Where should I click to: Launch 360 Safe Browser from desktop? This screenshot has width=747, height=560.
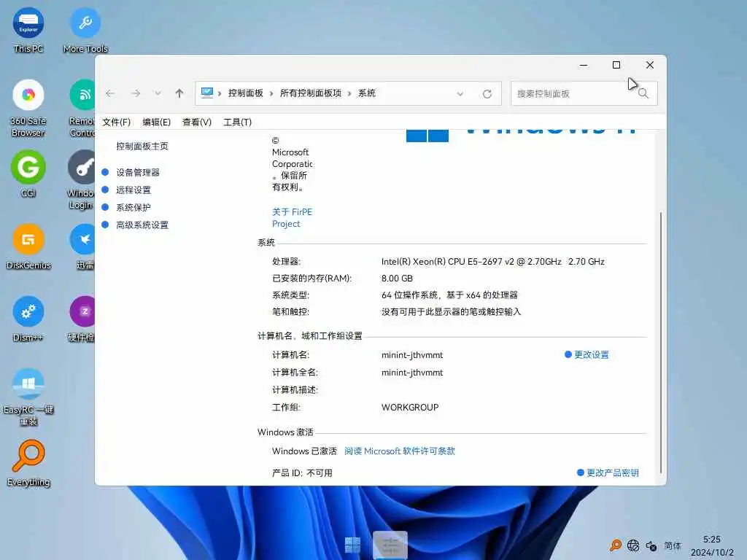coord(28,108)
